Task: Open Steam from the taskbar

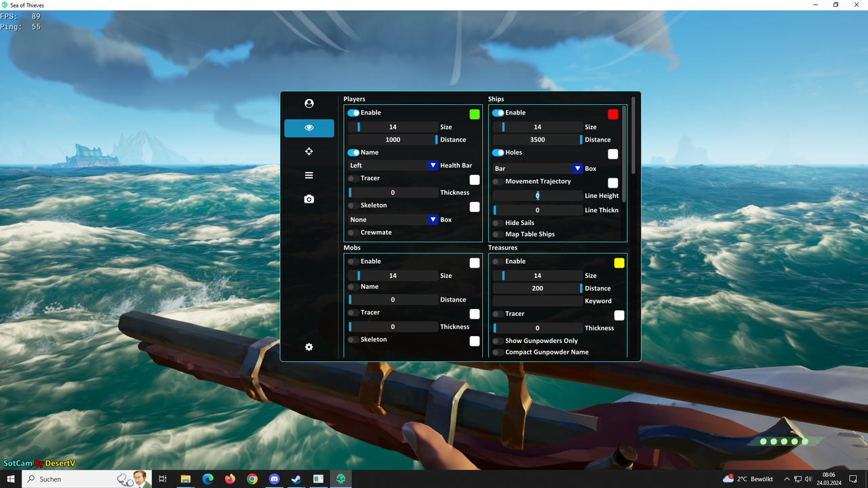Action: tap(296, 479)
